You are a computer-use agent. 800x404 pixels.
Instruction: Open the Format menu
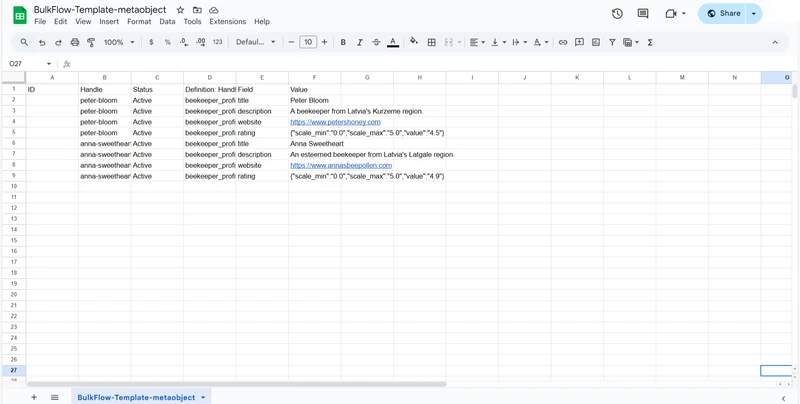pyautogui.click(x=139, y=21)
